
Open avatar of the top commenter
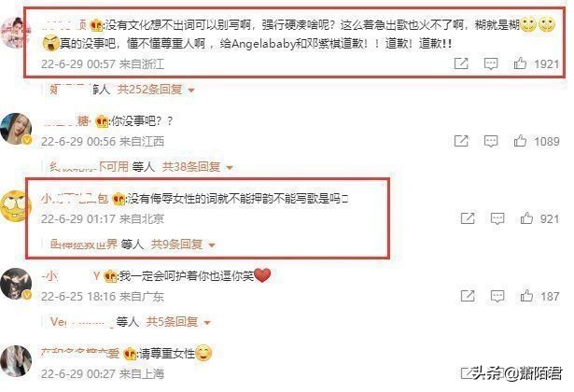click(16, 33)
